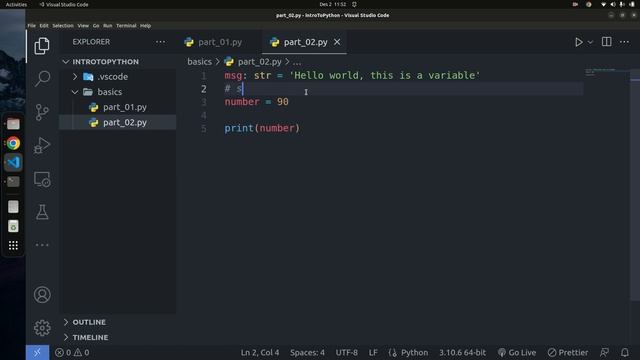The height and width of the screenshot is (360, 640).
Task: Open the Run menu
Action: point(107,26)
